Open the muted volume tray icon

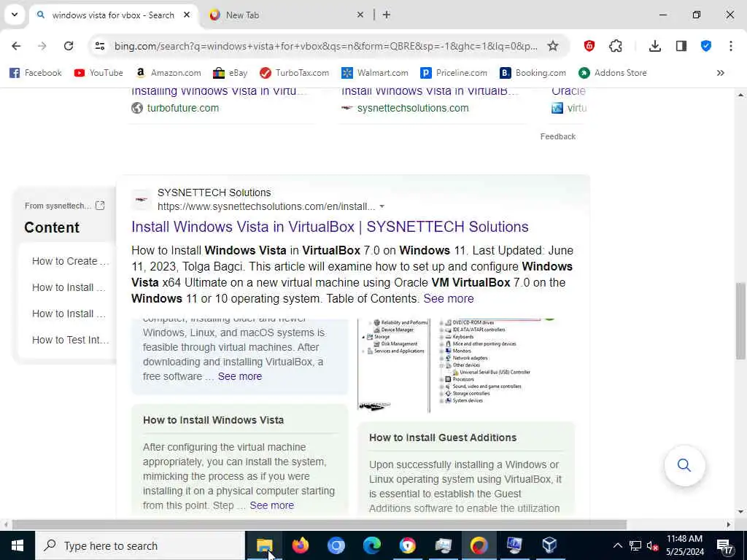[653, 545]
